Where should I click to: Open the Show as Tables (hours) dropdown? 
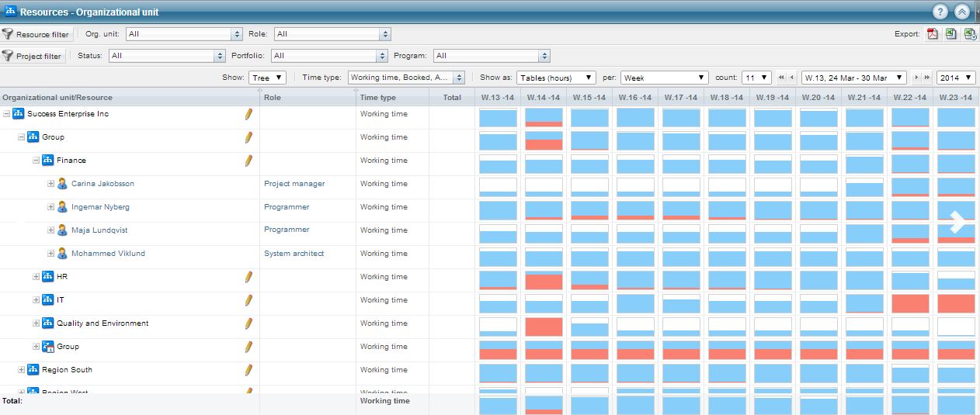pos(555,78)
